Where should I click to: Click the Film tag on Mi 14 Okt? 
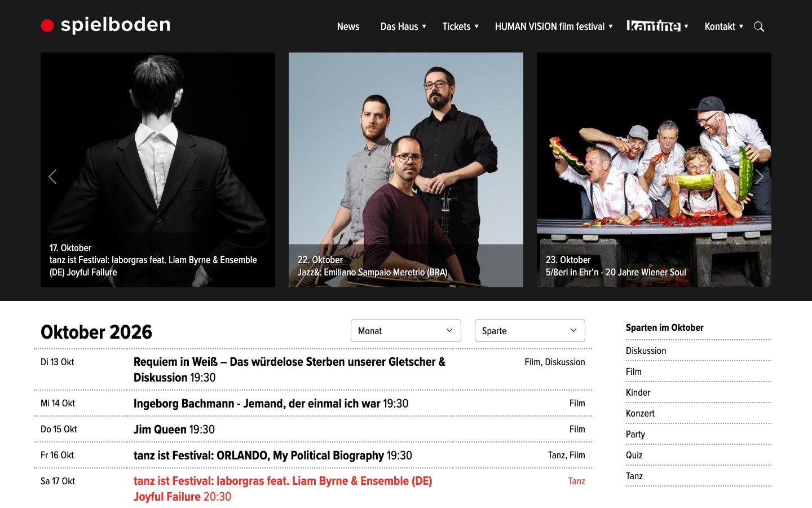[x=577, y=403]
